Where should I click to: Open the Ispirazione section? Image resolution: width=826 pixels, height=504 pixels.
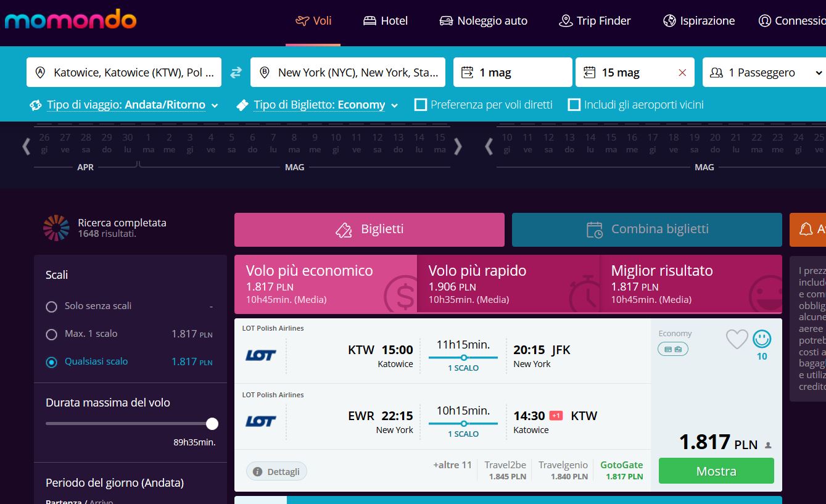699,20
